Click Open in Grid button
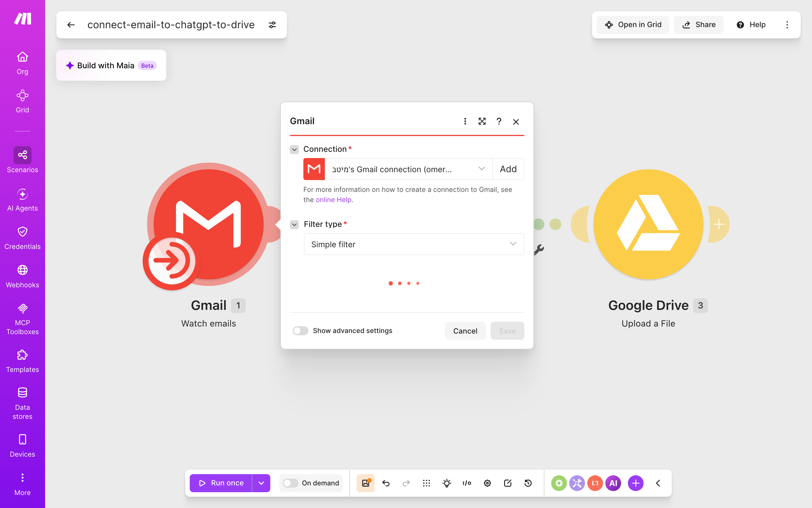The height and width of the screenshot is (508, 812). pos(633,25)
